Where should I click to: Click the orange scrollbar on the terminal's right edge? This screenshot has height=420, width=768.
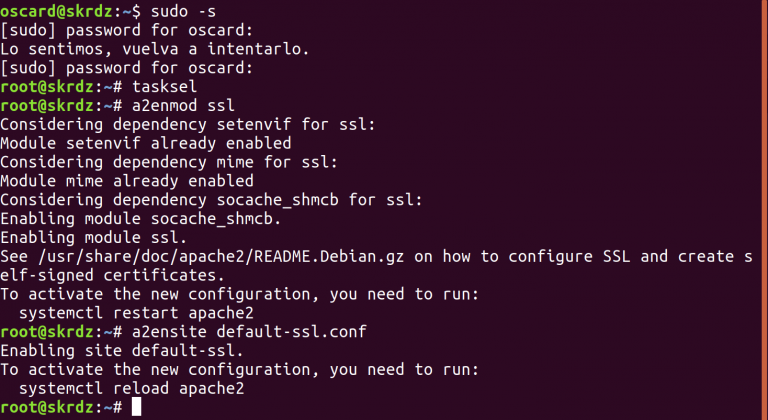765,210
